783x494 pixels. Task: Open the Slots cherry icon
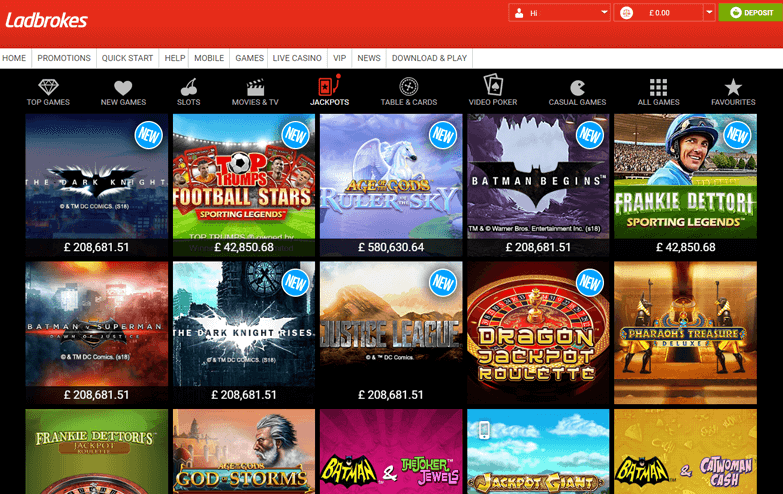(188, 87)
